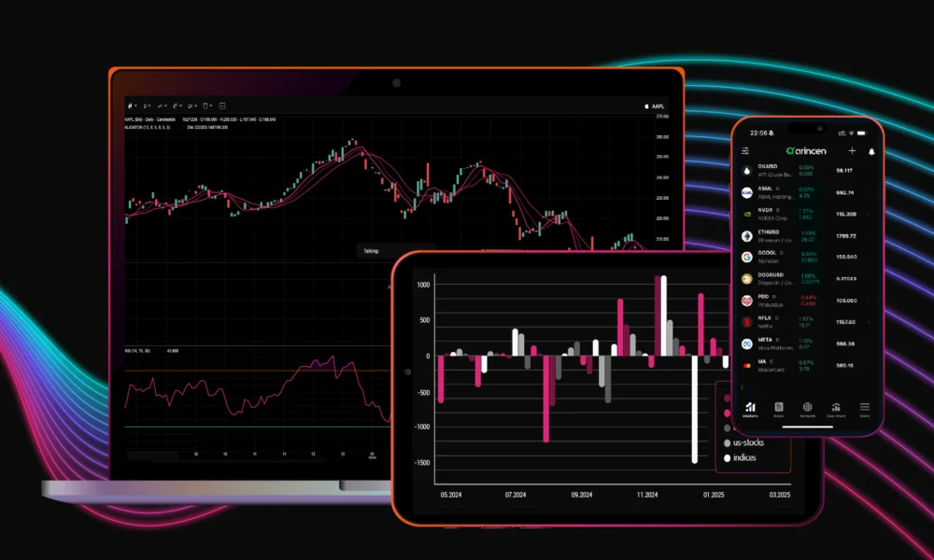The image size is (934, 560).
Task: Toggle indices legend entry on tablet chart
Action: tap(740, 457)
